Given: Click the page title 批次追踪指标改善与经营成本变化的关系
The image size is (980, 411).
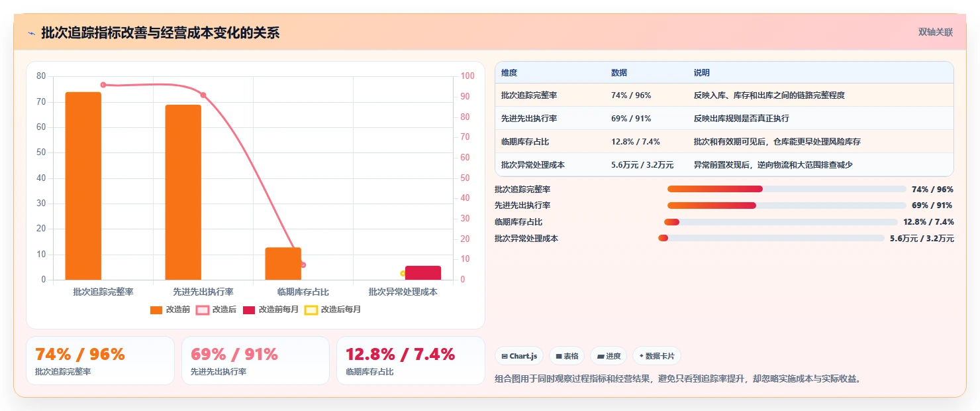Looking at the screenshot, I should [160, 33].
